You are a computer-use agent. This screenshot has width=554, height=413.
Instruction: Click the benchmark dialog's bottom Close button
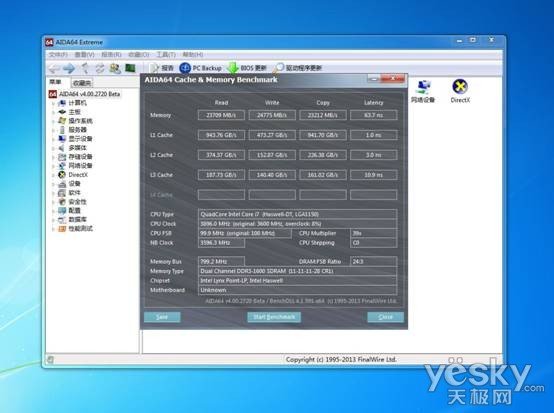385,317
